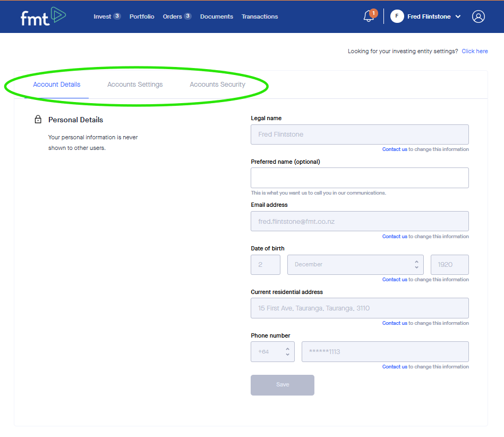The image size is (504, 437).
Task: Open the notifications bell icon
Action: click(x=369, y=16)
